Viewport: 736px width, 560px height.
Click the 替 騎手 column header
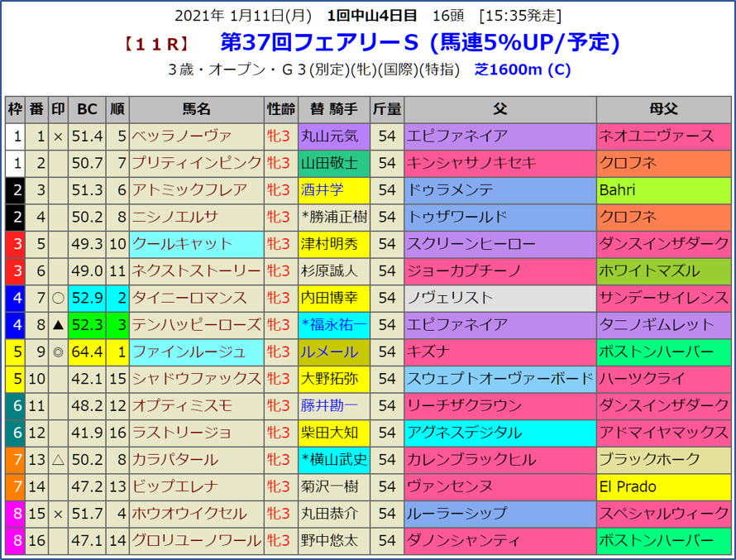click(334, 108)
